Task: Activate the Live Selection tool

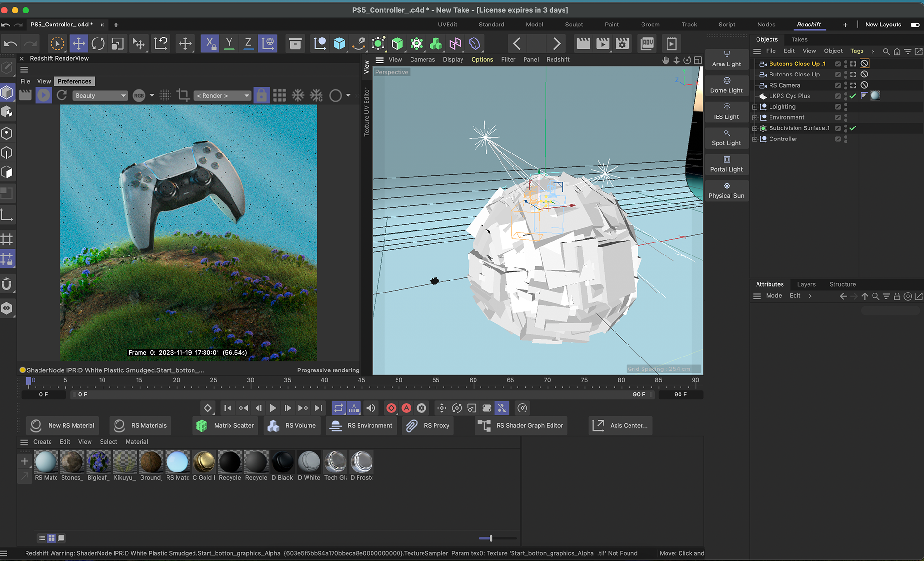Action: click(x=57, y=44)
